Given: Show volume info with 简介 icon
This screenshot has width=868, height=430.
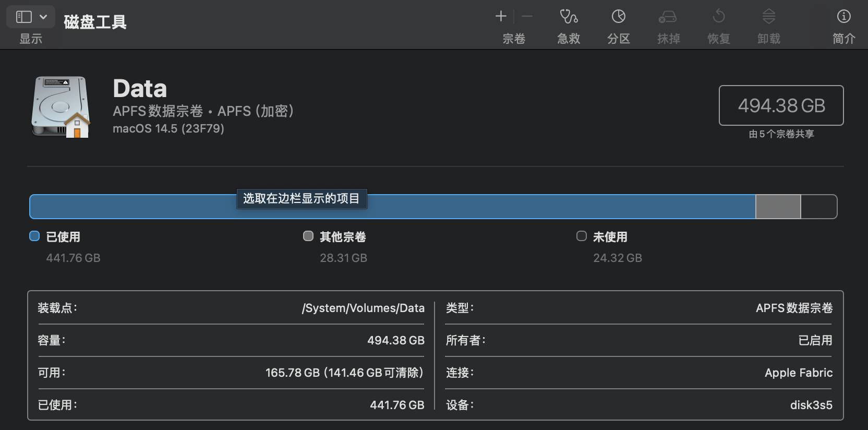Looking at the screenshot, I should click(x=843, y=16).
